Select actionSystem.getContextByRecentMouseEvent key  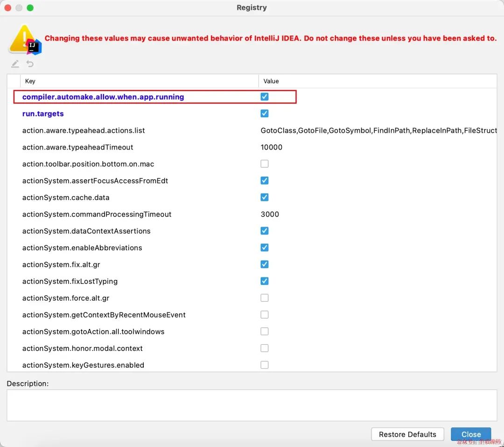(104, 314)
